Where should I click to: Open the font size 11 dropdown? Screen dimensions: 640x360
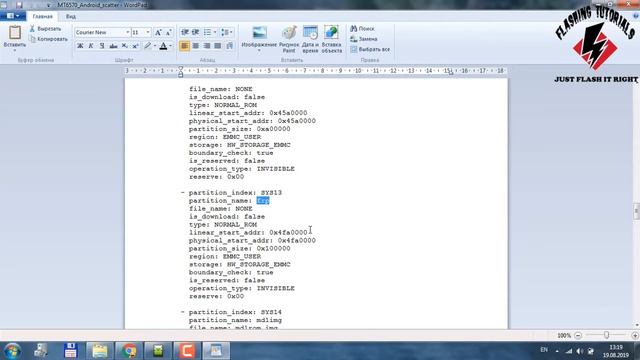pyautogui.click(x=148, y=32)
